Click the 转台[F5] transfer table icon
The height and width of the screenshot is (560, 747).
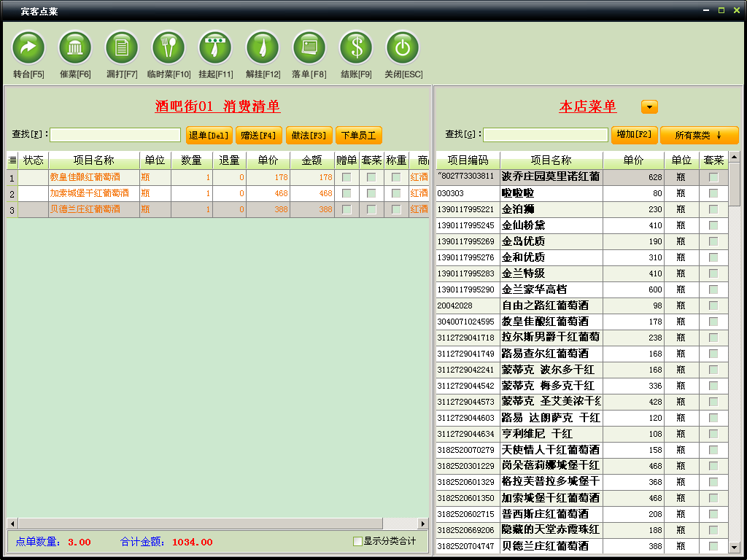[28, 48]
